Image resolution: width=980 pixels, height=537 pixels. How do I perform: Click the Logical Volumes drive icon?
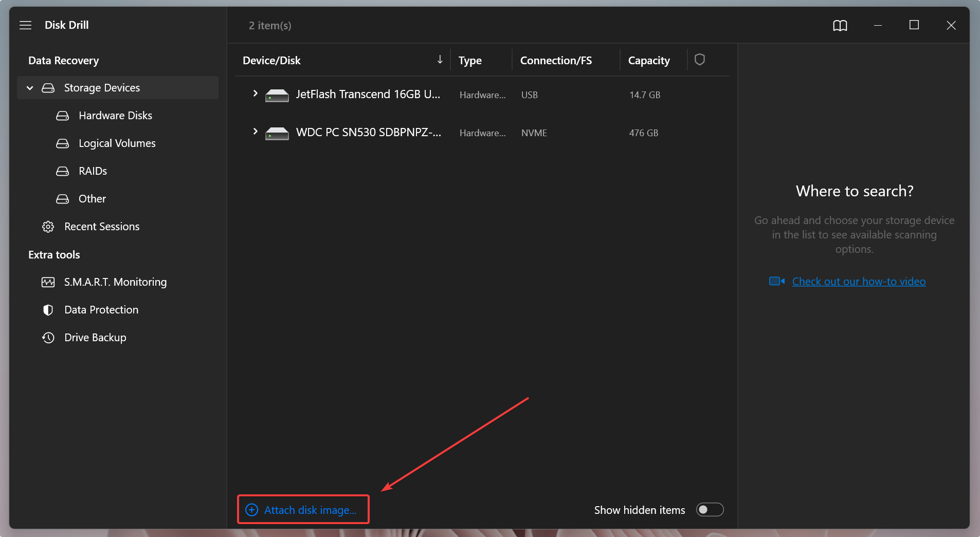pos(62,143)
